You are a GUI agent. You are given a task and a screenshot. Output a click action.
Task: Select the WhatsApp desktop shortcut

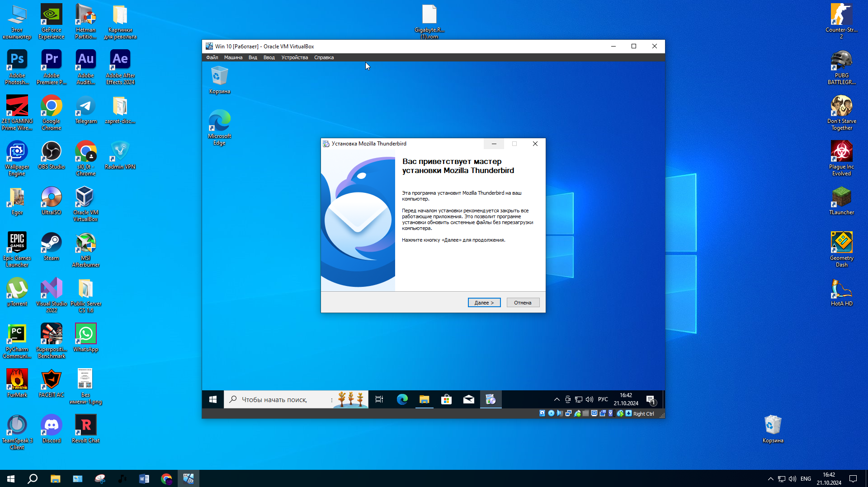[x=85, y=337]
